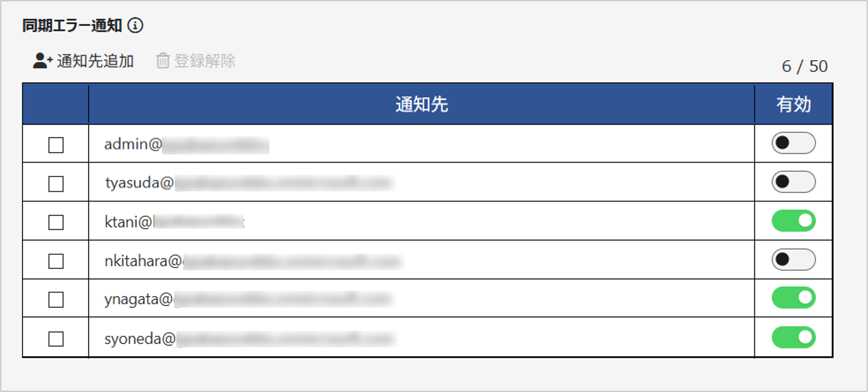Check the checkbox for admin row

[56, 145]
